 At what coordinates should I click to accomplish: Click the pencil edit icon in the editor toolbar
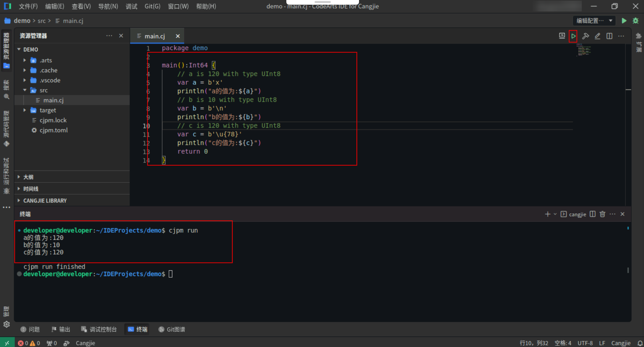coord(598,36)
